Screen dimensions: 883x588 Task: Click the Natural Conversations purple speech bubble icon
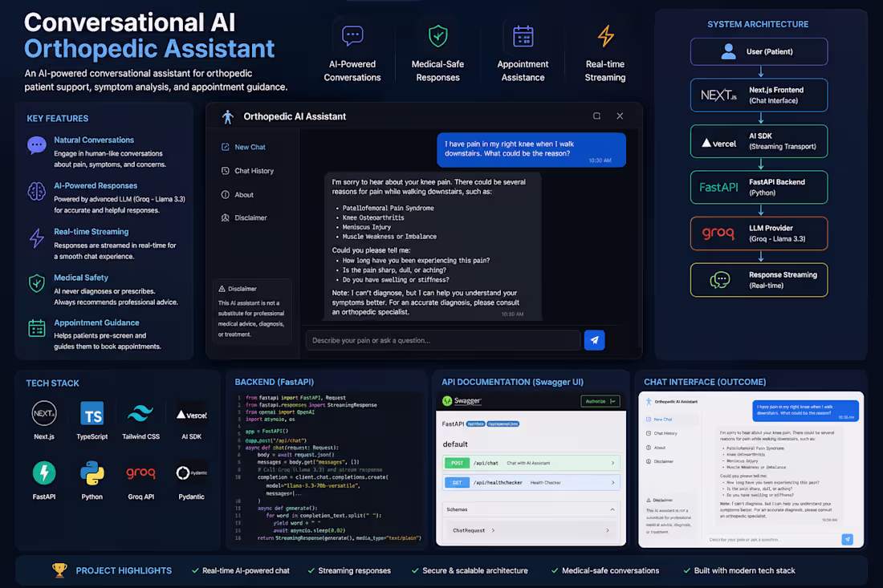click(x=37, y=146)
